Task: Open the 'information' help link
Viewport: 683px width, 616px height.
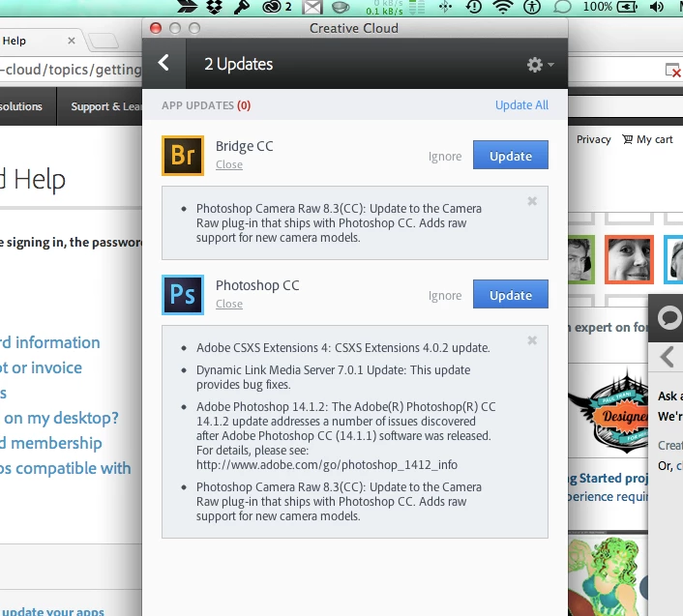Action: (50, 342)
